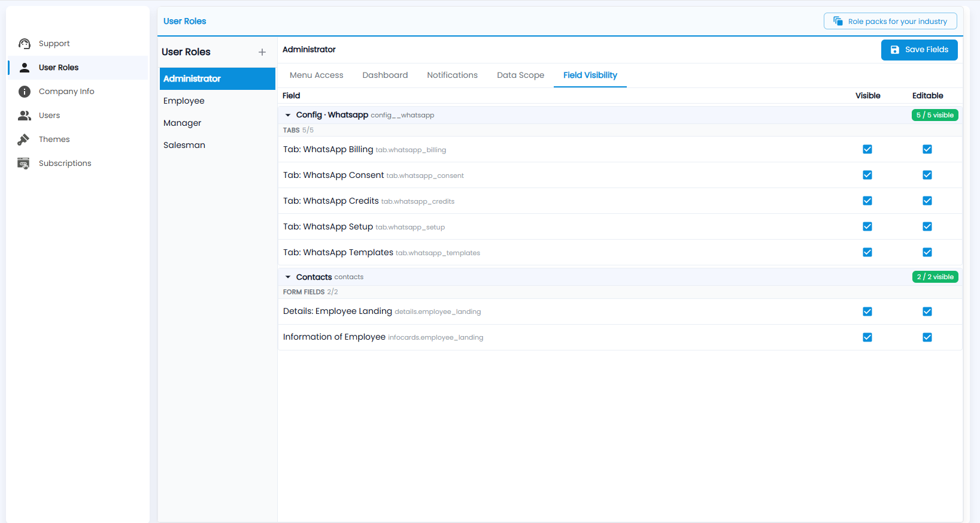Uncheck Editable for Tab: WhatsApp Billing
Image resolution: width=980 pixels, height=523 pixels.
coord(927,149)
